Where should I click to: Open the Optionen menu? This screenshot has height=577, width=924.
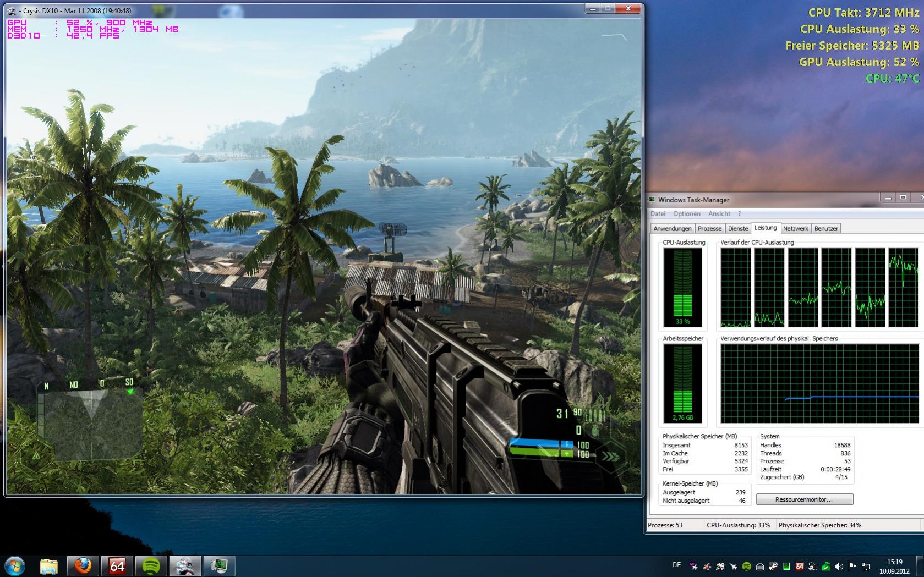[x=687, y=213]
